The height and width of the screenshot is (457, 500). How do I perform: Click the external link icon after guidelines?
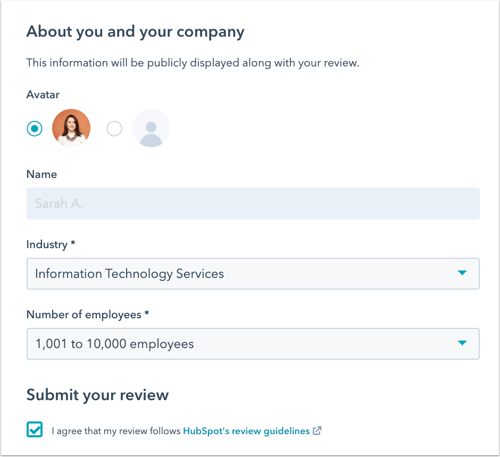317,431
